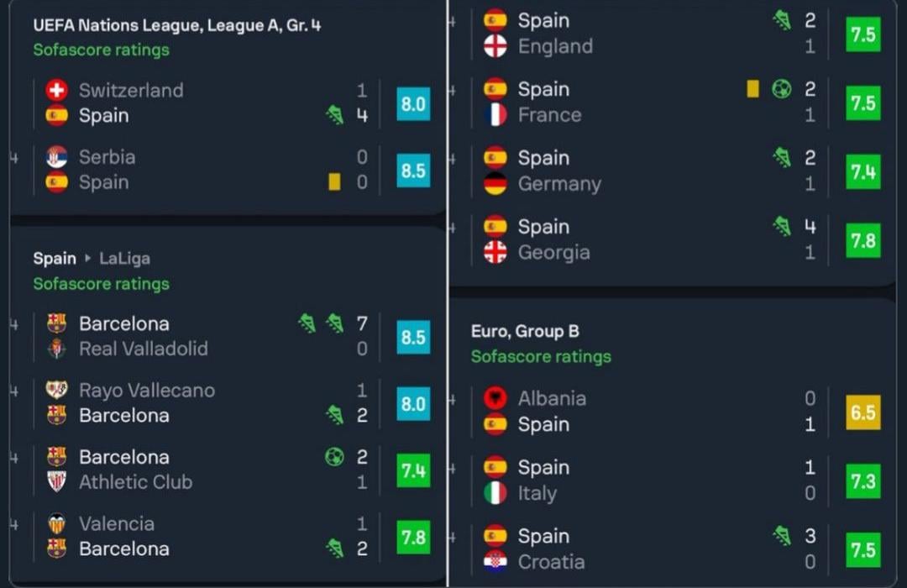This screenshot has height=588, width=907.
Task: Open the UEFA Nations League group heading
Action: pos(176,25)
